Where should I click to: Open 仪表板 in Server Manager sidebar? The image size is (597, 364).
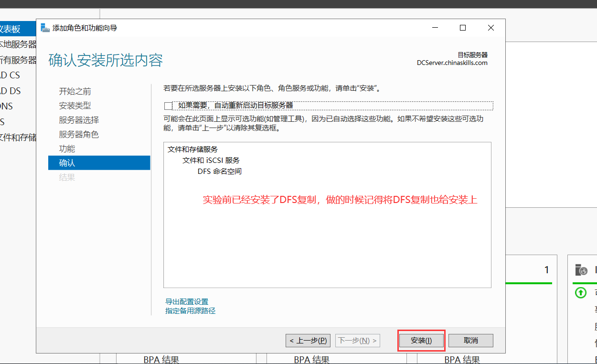pos(18,29)
